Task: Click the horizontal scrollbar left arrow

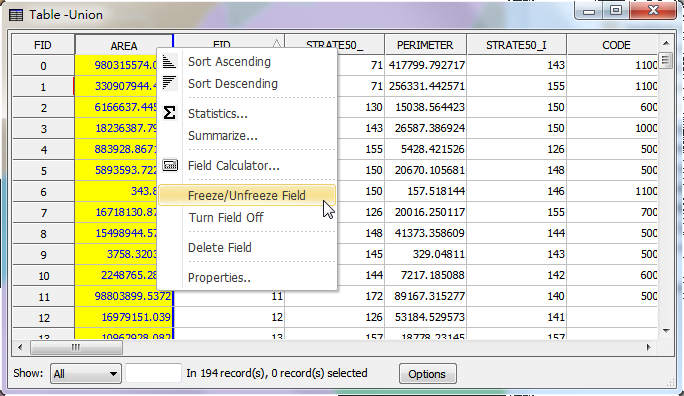Action: [x=20, y=348]
